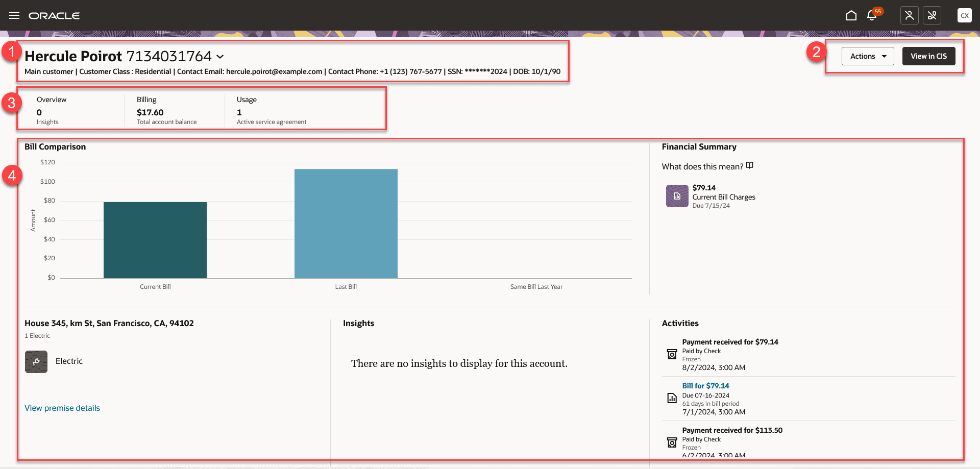Open View premise details
The image size is (980, 469).
click(x=62, y=408)
